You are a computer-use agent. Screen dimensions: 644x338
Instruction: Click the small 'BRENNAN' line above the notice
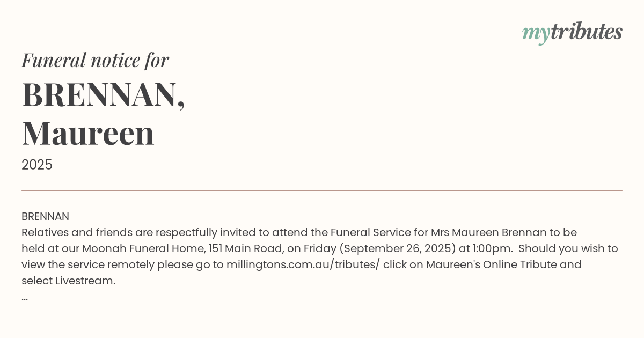[45, 216]
